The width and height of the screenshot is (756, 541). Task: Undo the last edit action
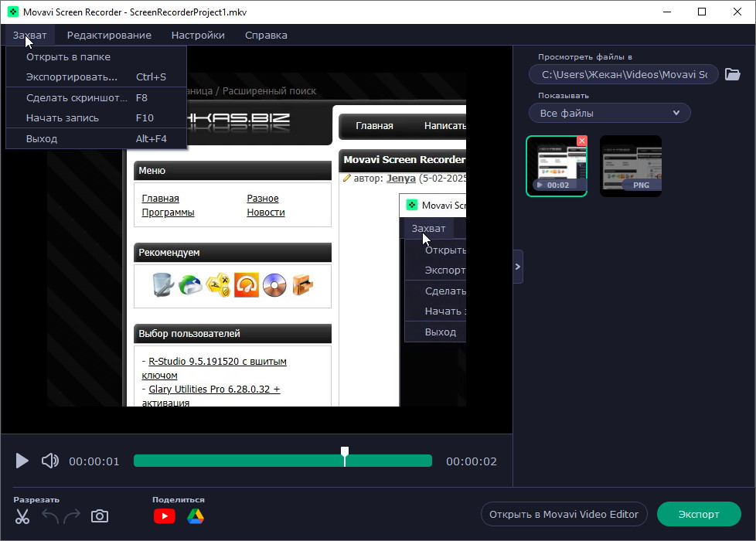50,516
